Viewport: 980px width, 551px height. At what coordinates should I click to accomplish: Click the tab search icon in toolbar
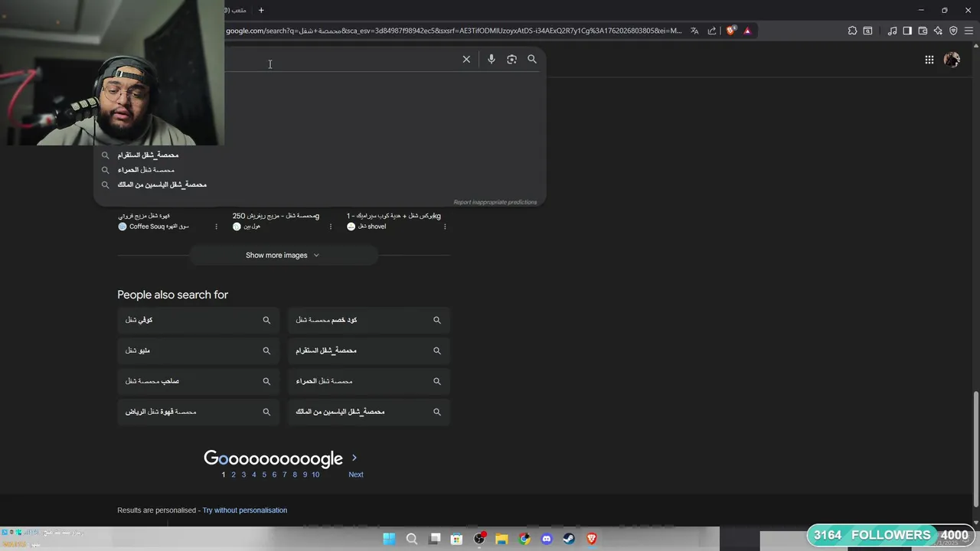pyautogui.click(x=867, y=31)
